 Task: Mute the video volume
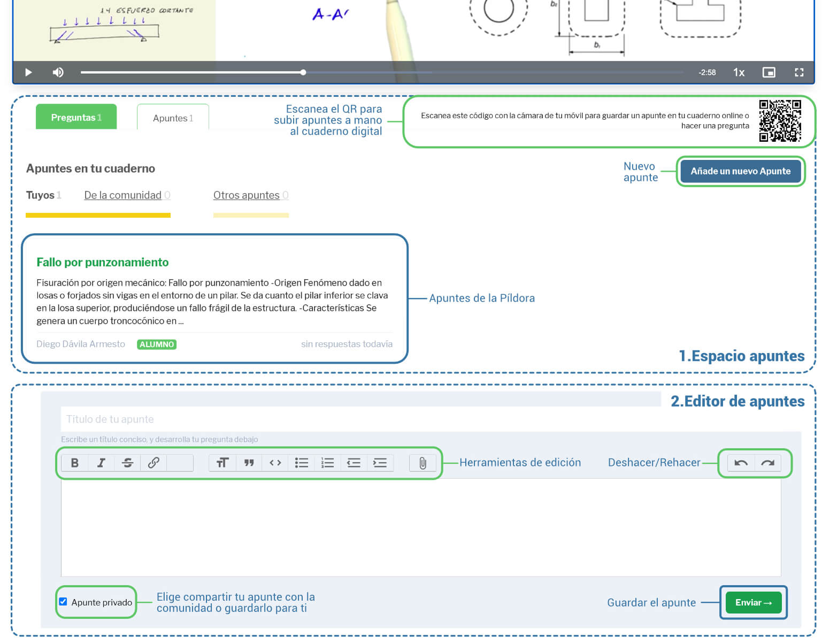pos(58,72)
